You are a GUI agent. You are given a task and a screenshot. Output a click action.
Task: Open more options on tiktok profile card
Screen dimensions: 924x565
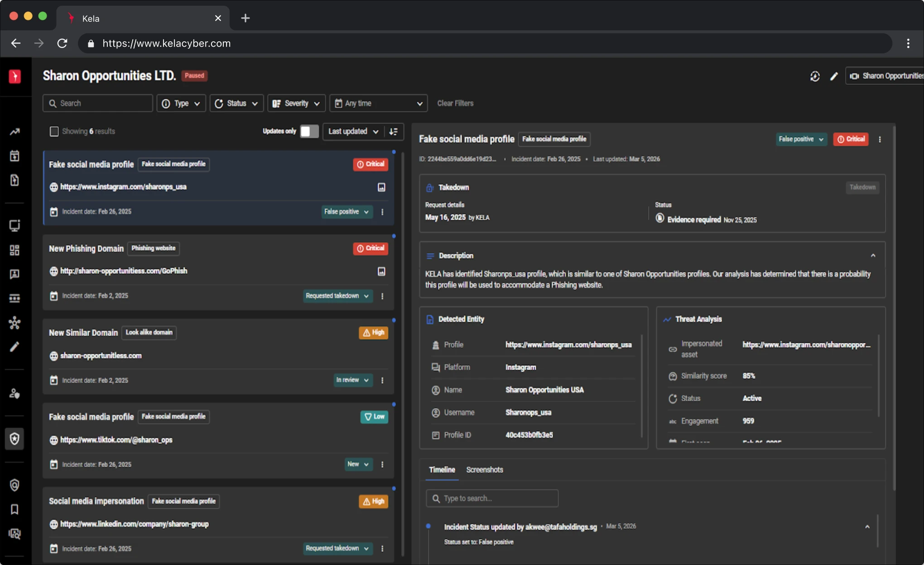tap(382, 464)
